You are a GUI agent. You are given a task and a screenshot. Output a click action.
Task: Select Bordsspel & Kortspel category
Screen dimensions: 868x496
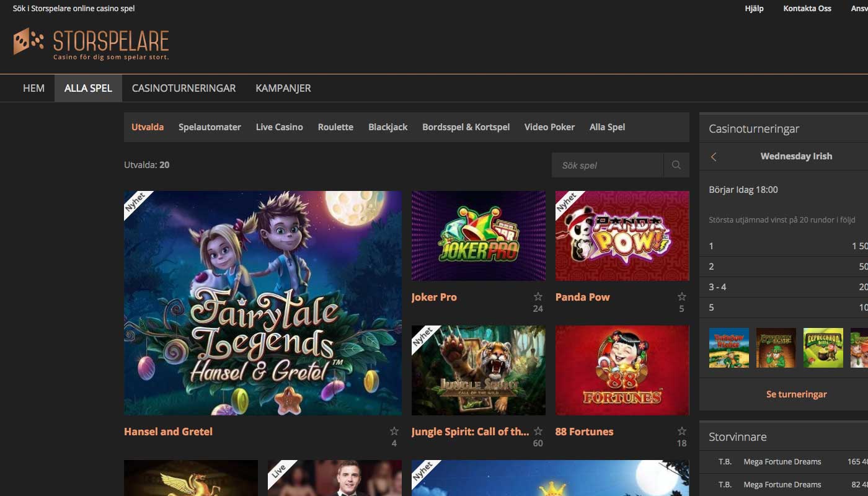point(466,127)
